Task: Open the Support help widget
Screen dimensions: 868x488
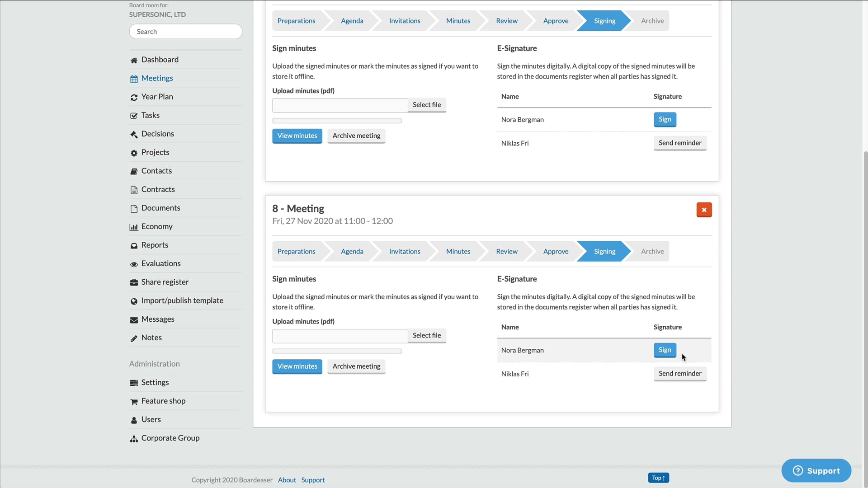Action: pyautogui.click(x=816, y=470)
